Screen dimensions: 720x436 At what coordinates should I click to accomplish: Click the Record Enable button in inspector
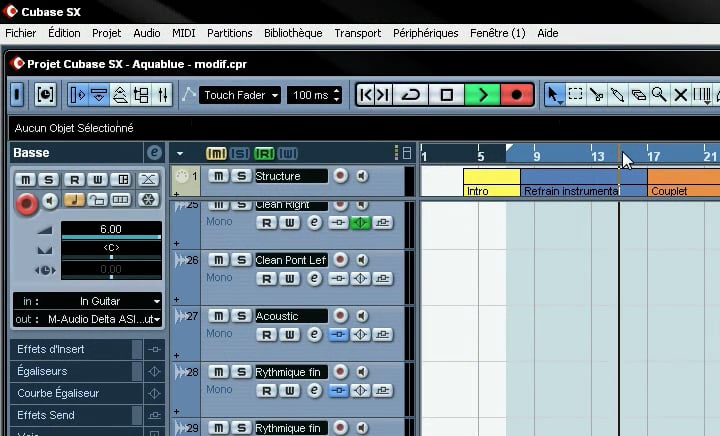[27, 203]
